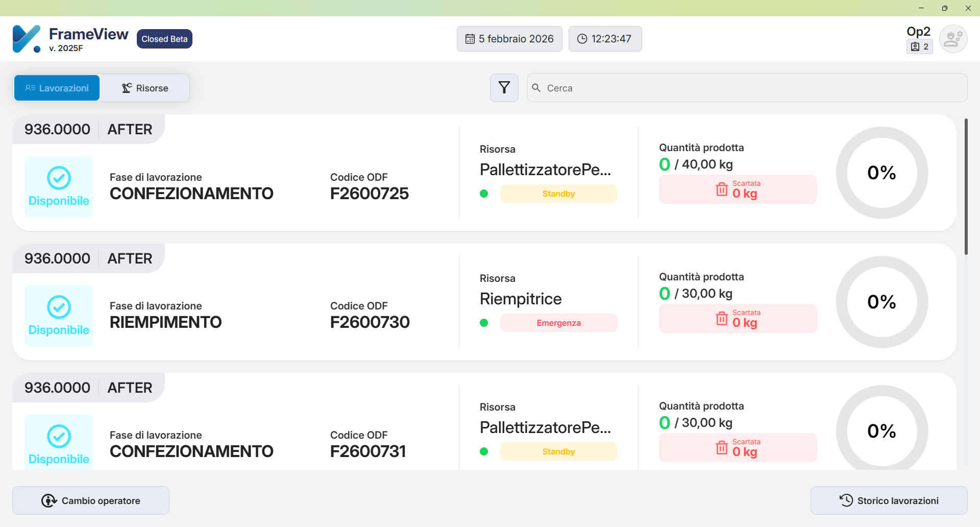Click the Cambio operatore button
Viewport: 980px width, 527px height.
point(91,500)
